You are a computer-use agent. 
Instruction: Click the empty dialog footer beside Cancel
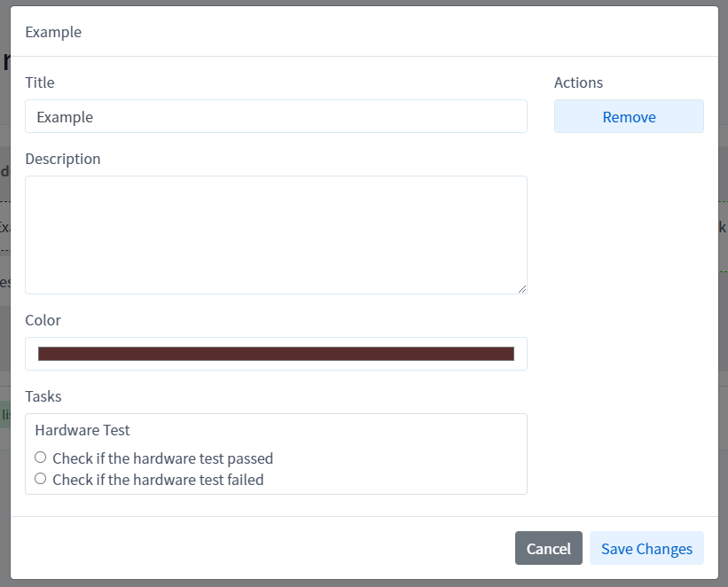(266, 548)
